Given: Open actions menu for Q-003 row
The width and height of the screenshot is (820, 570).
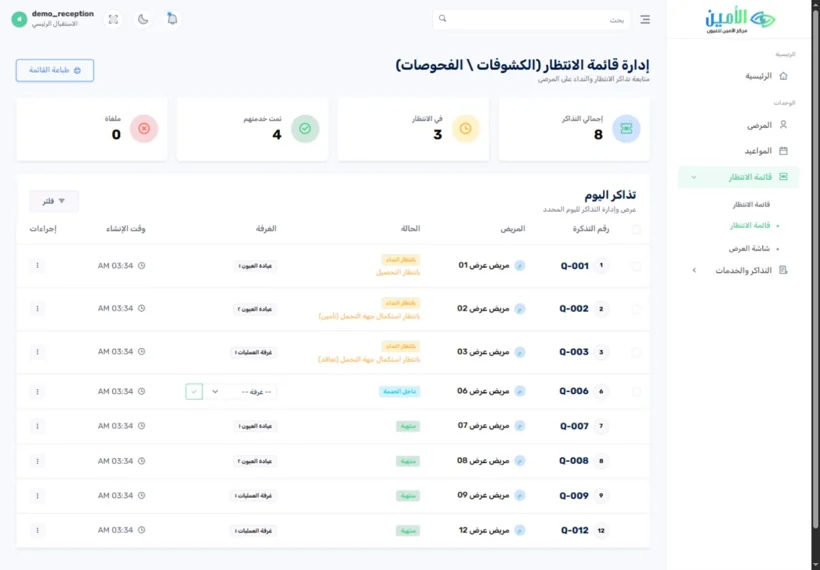Looking at the screenshot, I should [x=37, y=352].
